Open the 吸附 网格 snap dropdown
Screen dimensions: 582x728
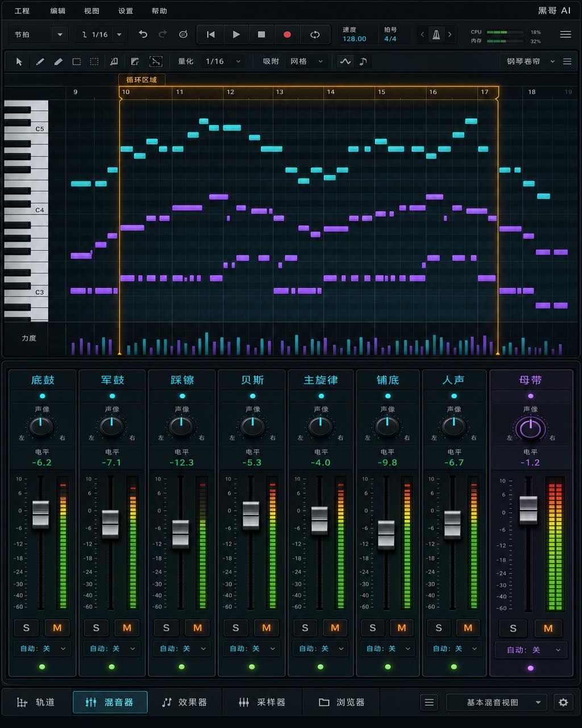click(307, 61)
